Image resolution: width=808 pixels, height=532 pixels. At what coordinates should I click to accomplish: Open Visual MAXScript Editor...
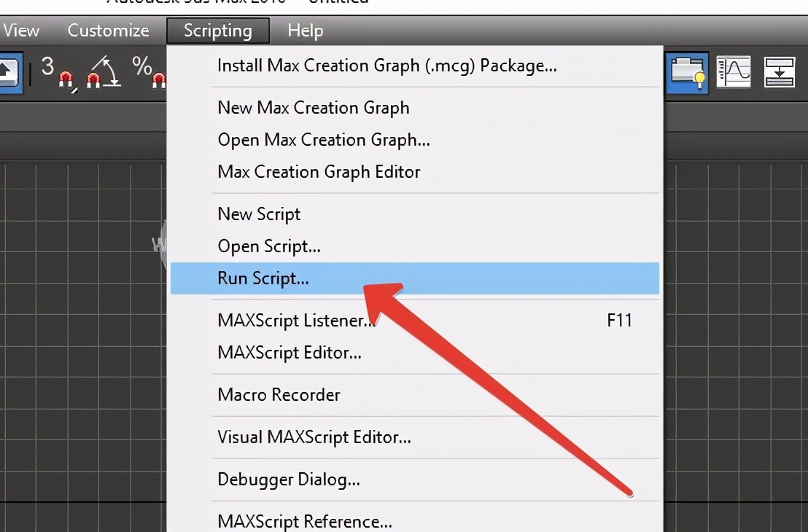click(314, 437)
